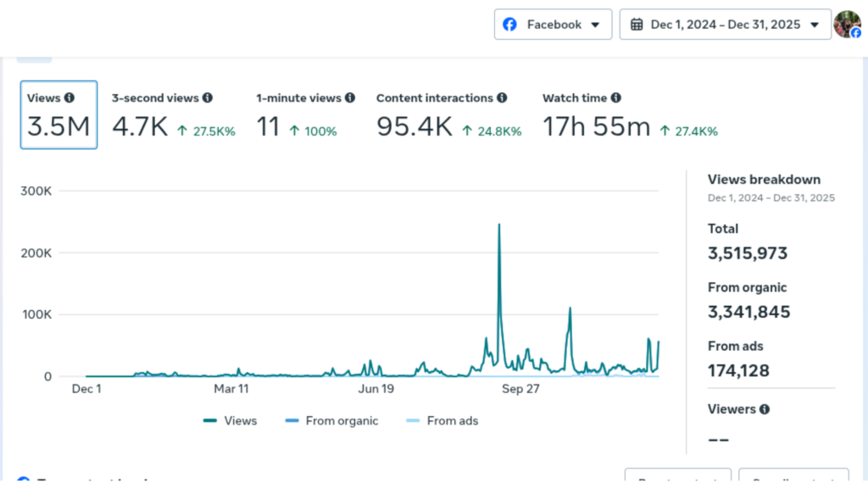
Task: Toggle the From ads legend series
Action: [x=442, y=420]
